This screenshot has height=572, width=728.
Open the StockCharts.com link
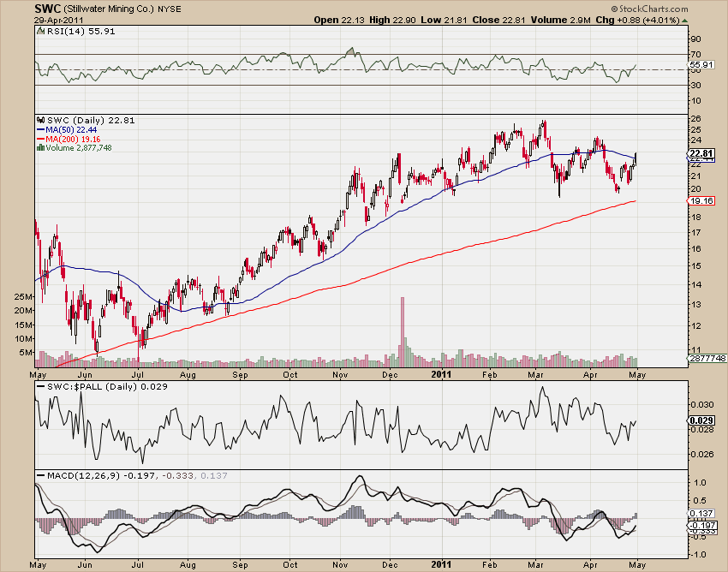pyautogui.click(x=653, y=9)
